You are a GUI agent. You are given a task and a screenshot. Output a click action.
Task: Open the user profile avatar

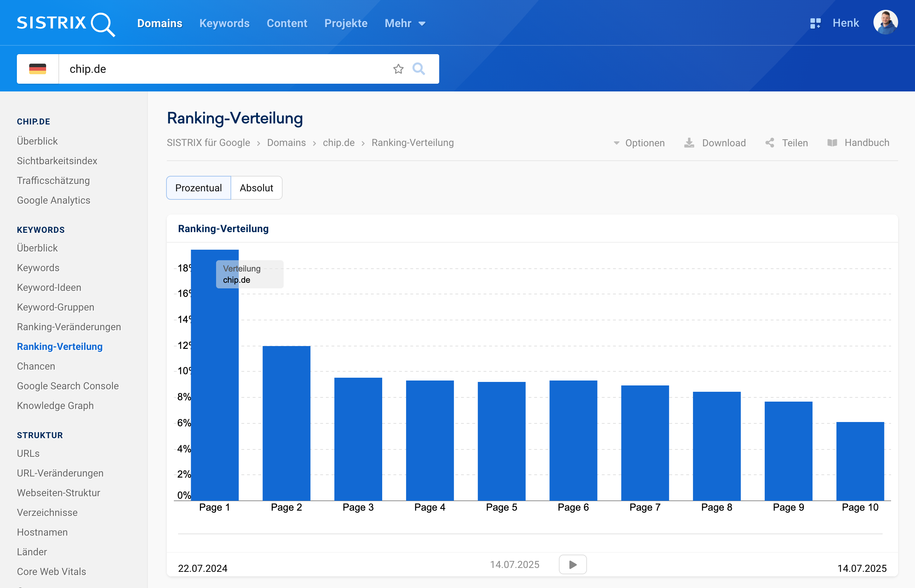[x=885, y=23]
